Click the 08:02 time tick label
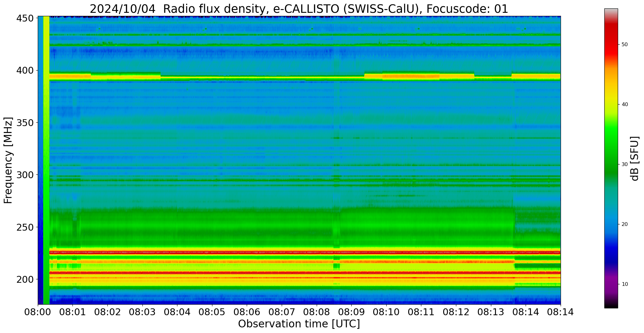 [x=108, y=312]
